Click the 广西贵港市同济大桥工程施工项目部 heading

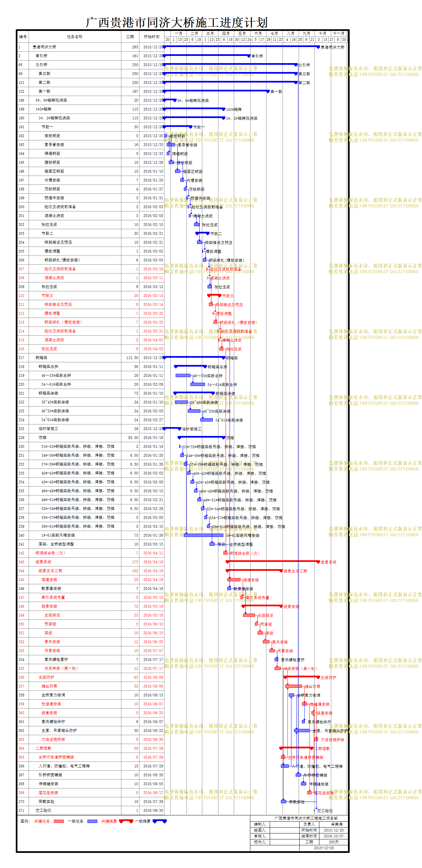point(306,818)
